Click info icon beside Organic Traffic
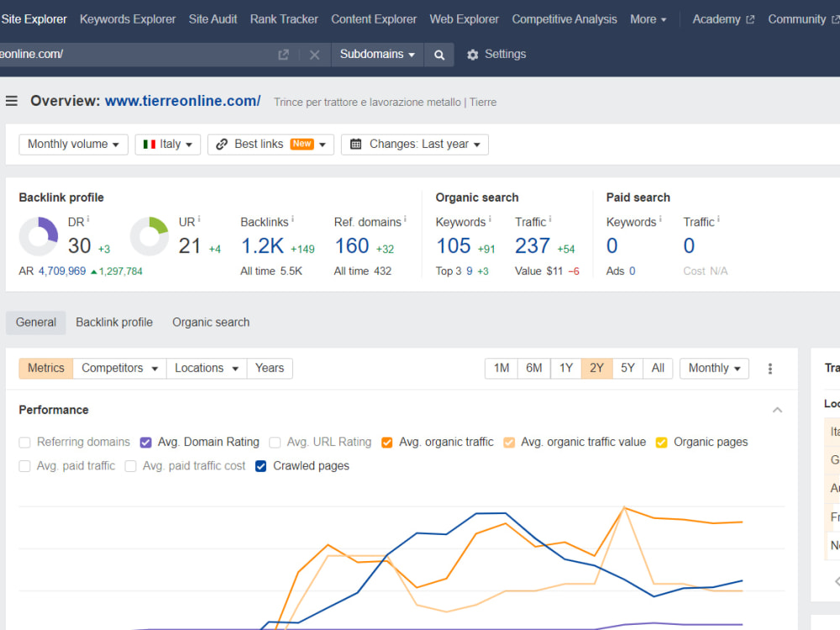 click(549, 219)
